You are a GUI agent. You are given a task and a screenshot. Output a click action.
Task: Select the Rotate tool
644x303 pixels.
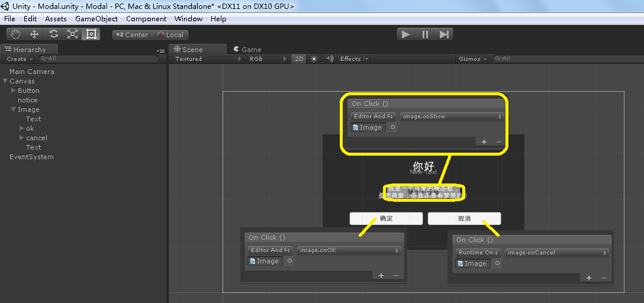click(53, 34)
